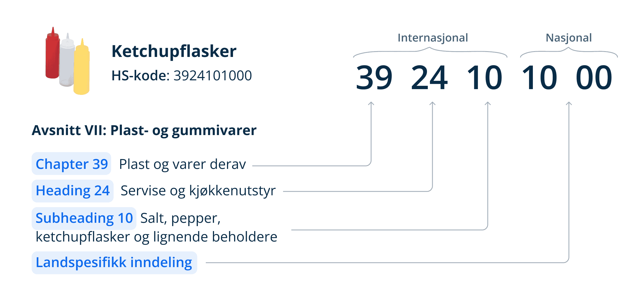The width and height of the screenshot is (644, 299).
Task: Click the white squeeze bottle
Action: (67, 61)
